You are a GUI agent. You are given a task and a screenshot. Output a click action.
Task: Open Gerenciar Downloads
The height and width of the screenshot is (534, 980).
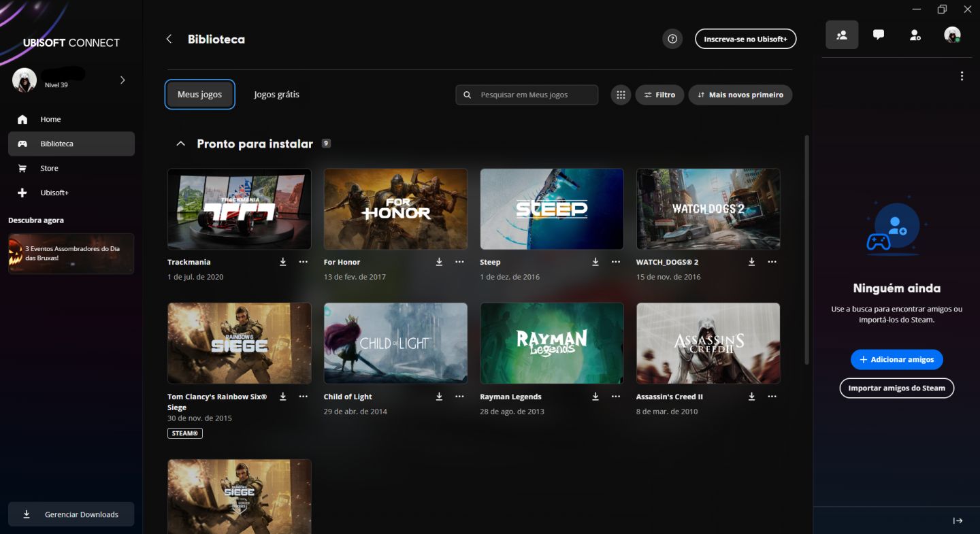(x=71, y=514)
